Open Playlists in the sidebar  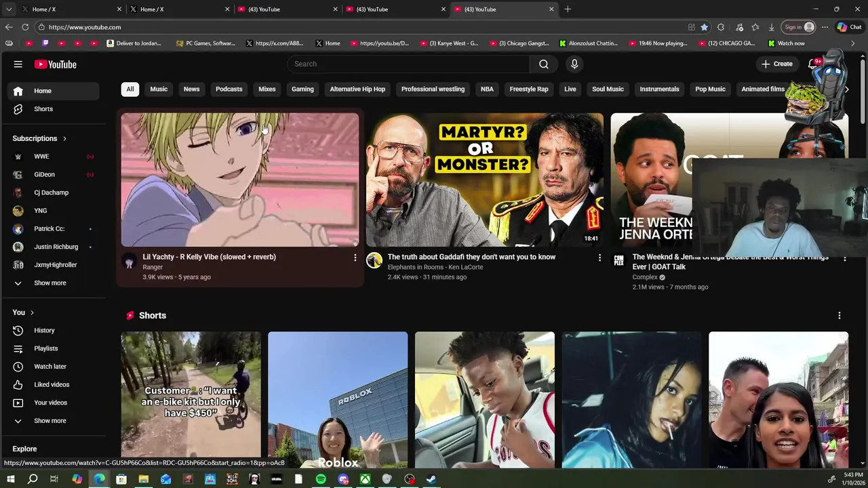(x=52, y=348)
